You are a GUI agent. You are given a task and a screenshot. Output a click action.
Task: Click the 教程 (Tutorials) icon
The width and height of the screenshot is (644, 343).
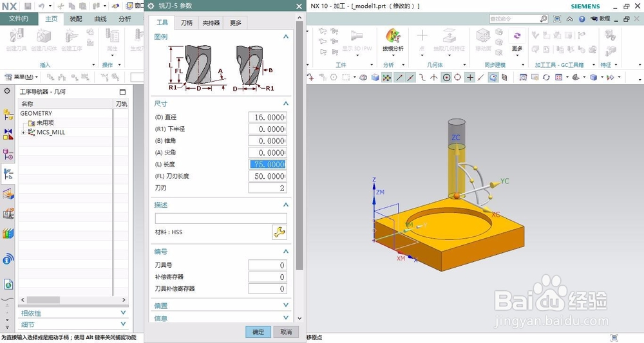tap(600, 19)
